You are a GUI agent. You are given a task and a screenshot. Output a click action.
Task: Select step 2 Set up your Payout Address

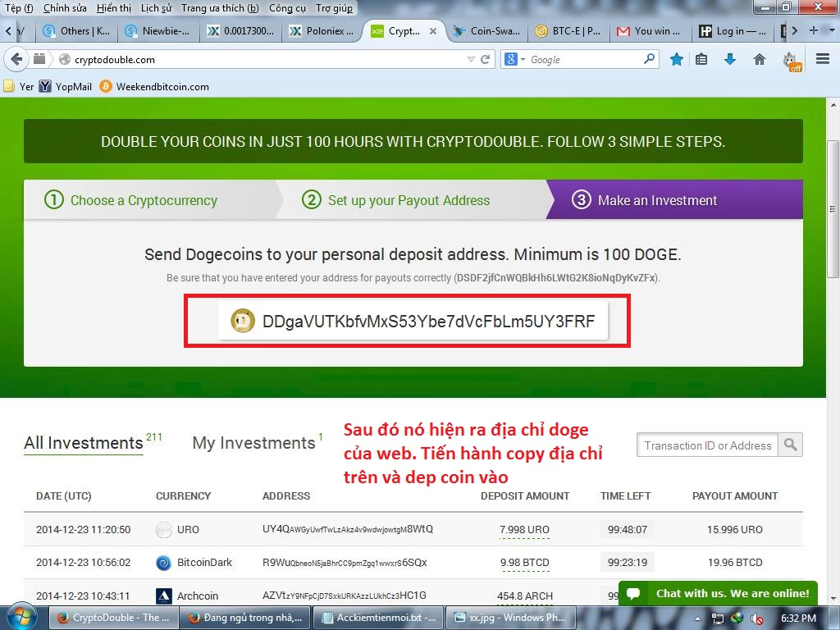click(x=412, y=200)
